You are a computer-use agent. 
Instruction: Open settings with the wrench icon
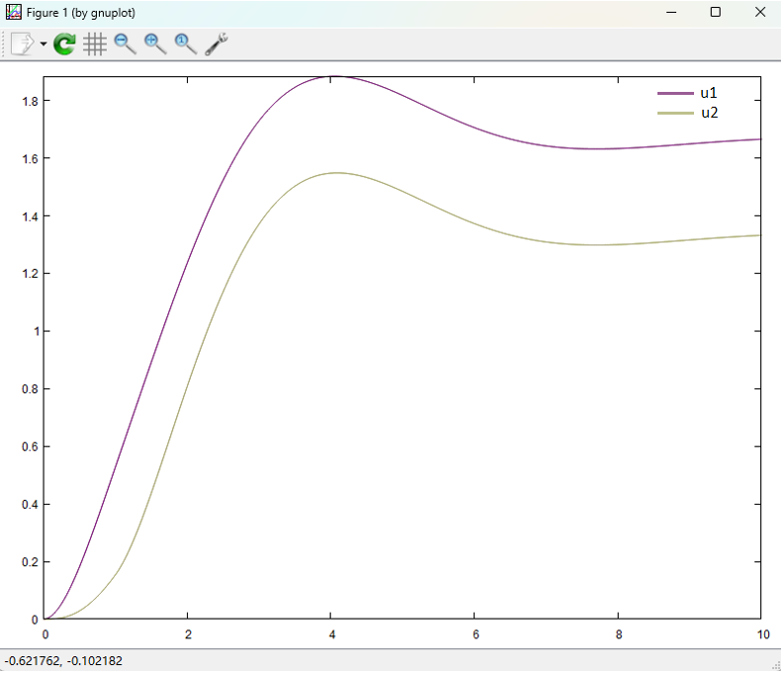216,43
